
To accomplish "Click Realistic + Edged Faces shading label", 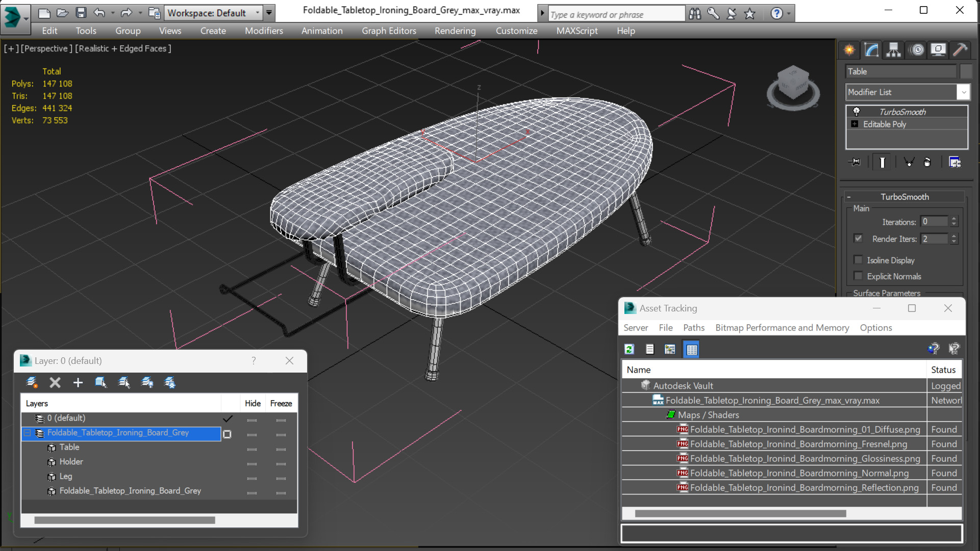I will pos(123,48).
